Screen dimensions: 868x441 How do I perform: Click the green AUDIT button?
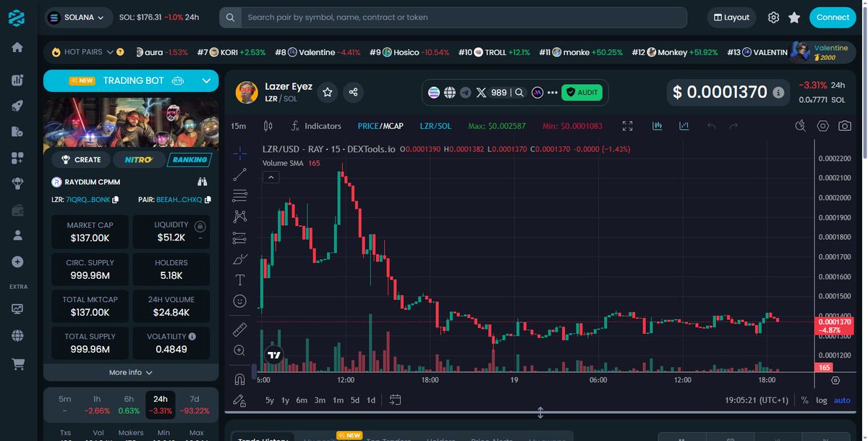582,93
